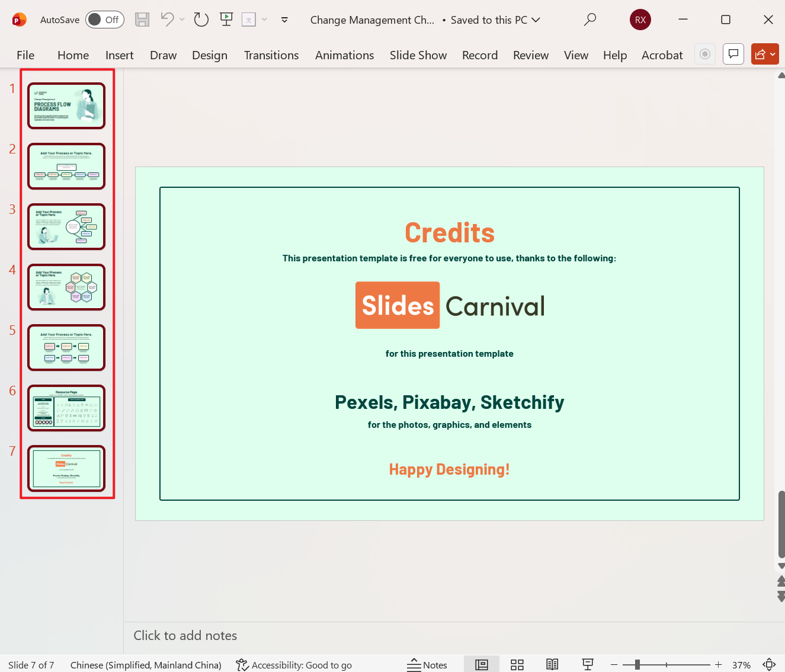This screenshot has height=672, width=785.
Task: Switch to the Animations ribbon tab
Action: point(344,55)
